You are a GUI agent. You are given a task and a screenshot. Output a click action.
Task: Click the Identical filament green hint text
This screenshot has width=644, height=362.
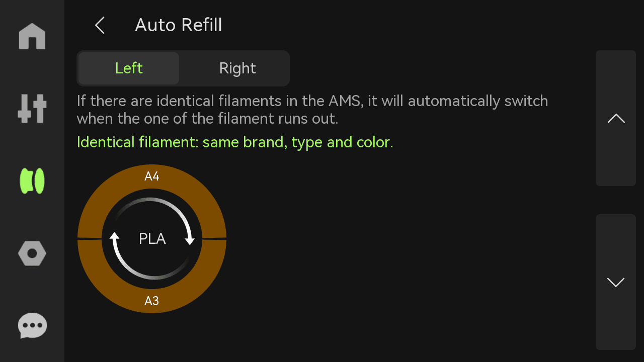(x=235, y=142)
